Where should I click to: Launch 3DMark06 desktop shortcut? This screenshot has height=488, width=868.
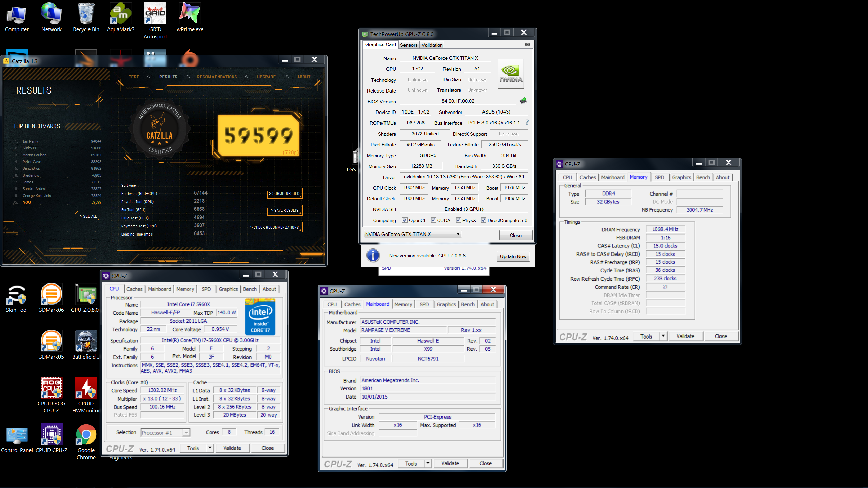pos(52,298)
